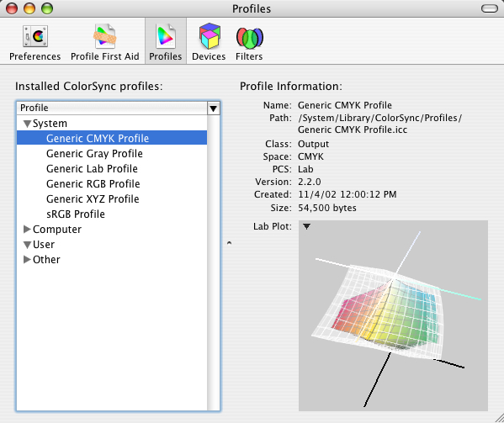Click the System group label
504x423 pixels.
point(50,124)
